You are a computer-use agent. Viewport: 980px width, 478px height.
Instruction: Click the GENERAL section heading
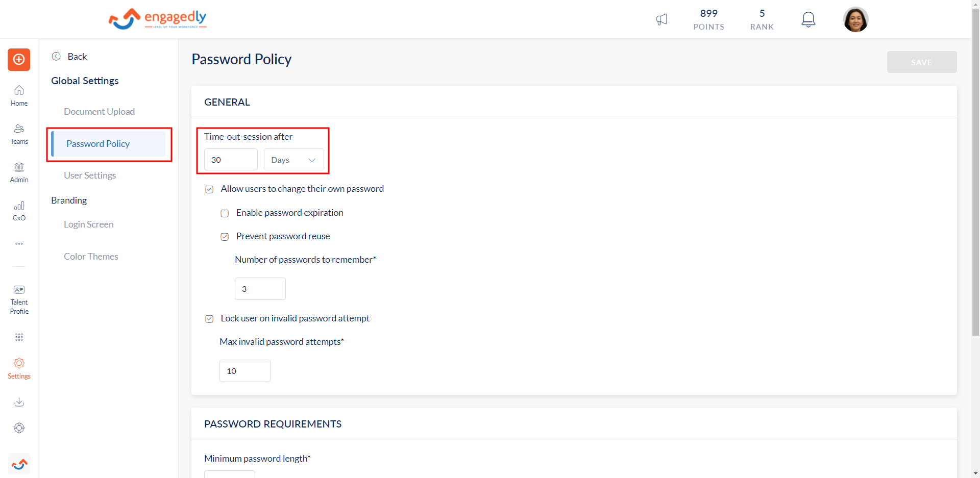227,102
